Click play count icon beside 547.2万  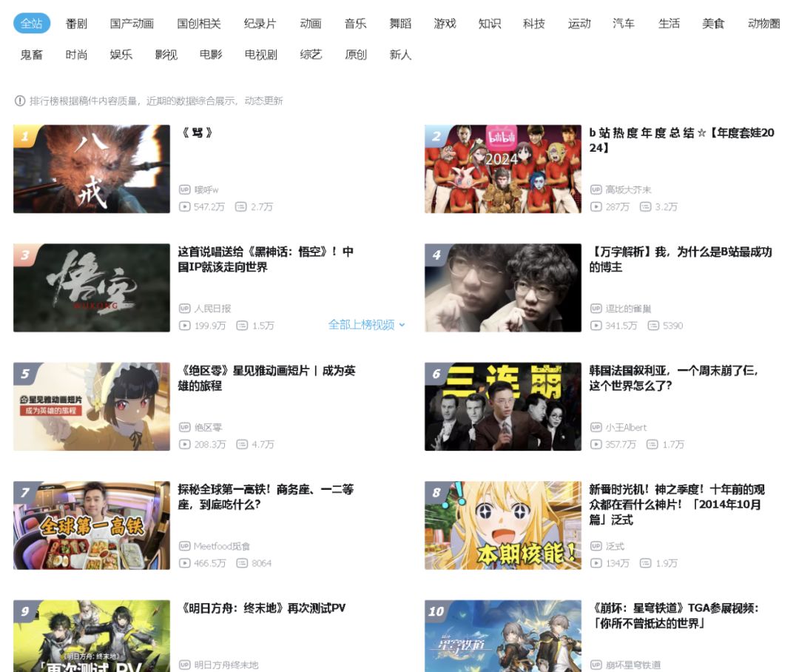(184, 206)
